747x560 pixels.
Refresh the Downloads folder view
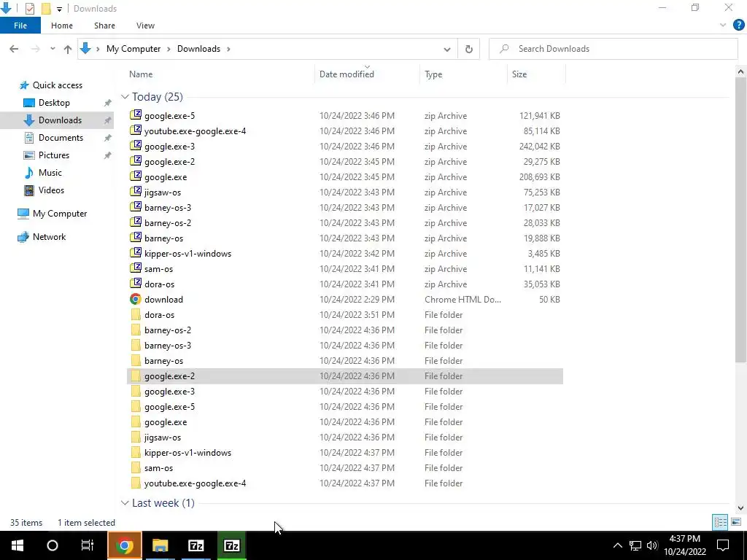[x=469, y=49]
